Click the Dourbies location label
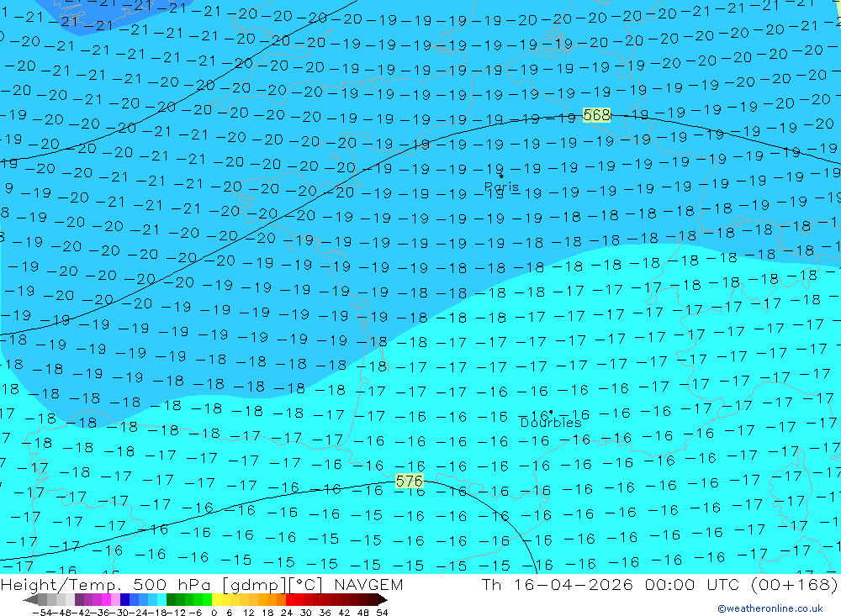This screenshot has height=616, width=841. 551,423
